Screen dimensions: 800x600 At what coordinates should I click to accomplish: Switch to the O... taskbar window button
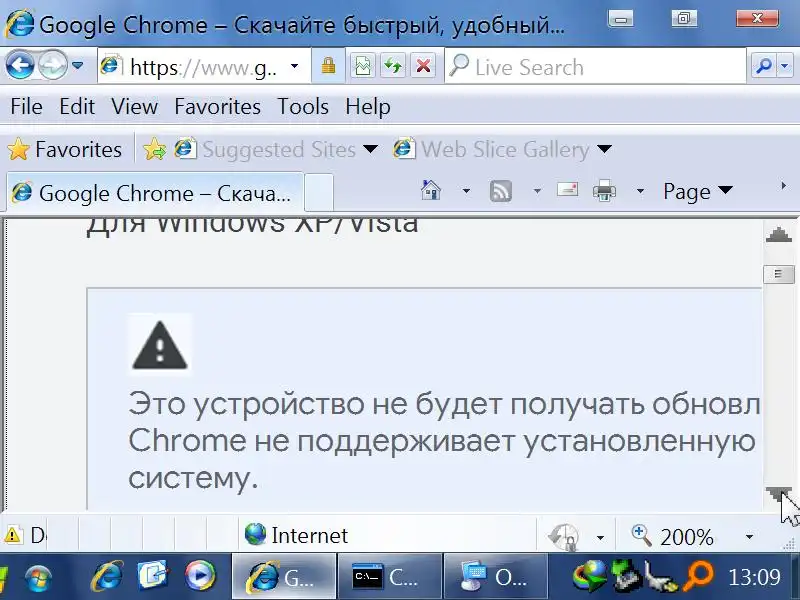[x=495, y=577]
